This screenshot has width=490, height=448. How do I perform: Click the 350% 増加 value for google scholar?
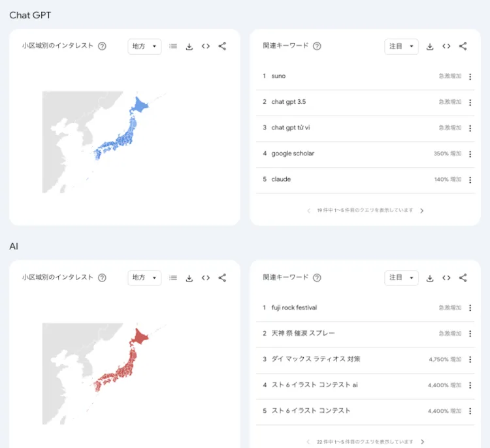[448, 153]
